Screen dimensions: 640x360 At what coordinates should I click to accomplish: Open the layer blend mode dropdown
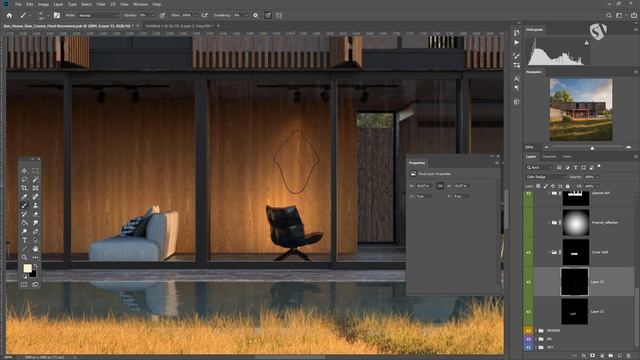(545, 177)
